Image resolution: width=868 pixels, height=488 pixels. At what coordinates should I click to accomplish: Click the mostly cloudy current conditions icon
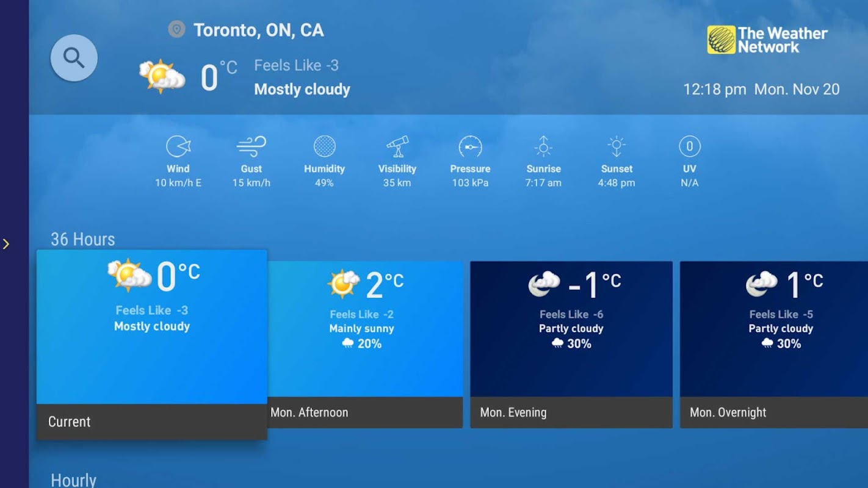click(162, 76)
